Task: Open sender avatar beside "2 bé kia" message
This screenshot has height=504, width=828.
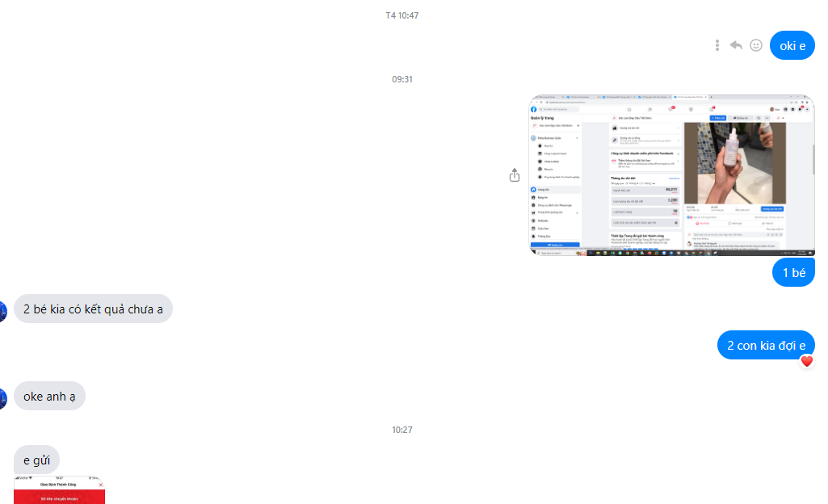Action: tap(3, 310)
